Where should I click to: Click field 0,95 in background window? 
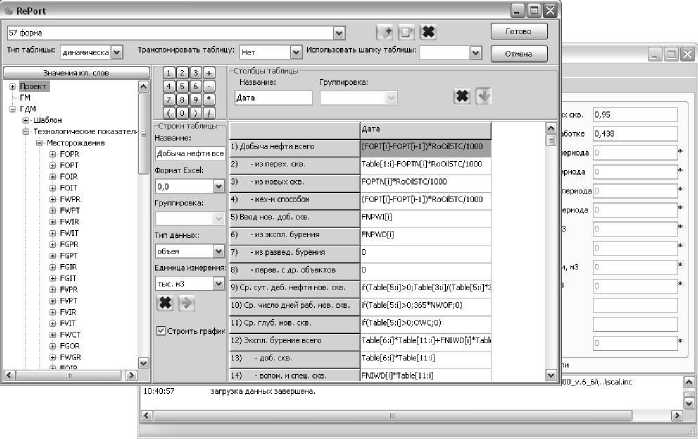click(635, 114)
